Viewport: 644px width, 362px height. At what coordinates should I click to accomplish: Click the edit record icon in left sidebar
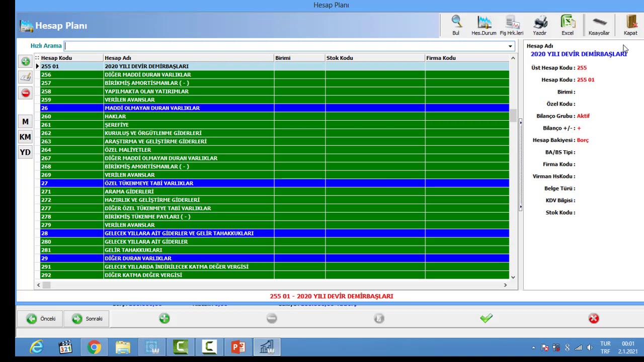[25, 77]
